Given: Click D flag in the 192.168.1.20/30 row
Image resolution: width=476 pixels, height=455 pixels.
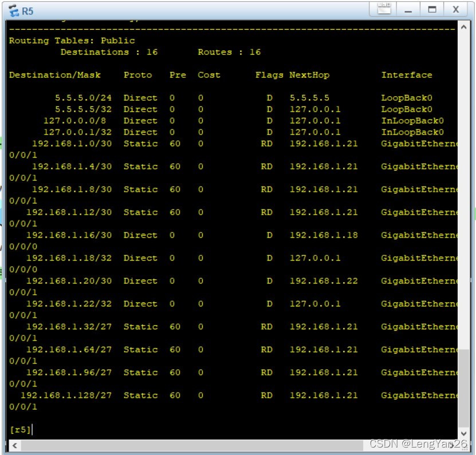Looking at the screenshot, I should click(269, 281).
